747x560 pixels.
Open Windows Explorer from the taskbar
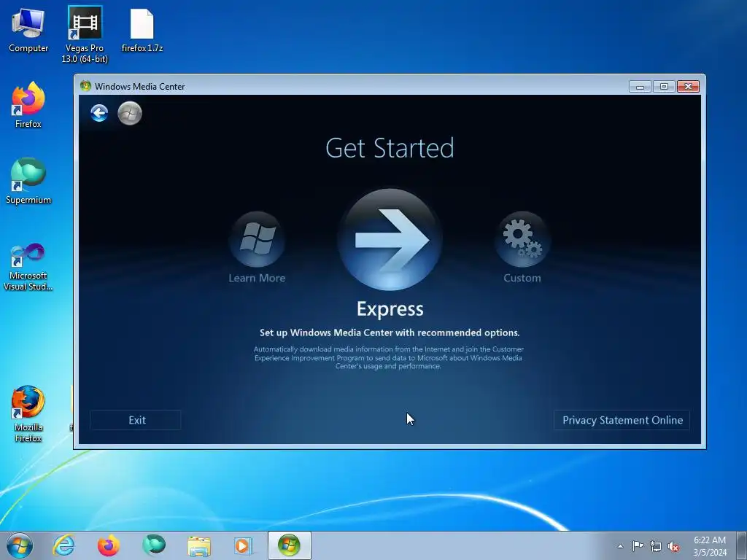click(x=199, y=546)
